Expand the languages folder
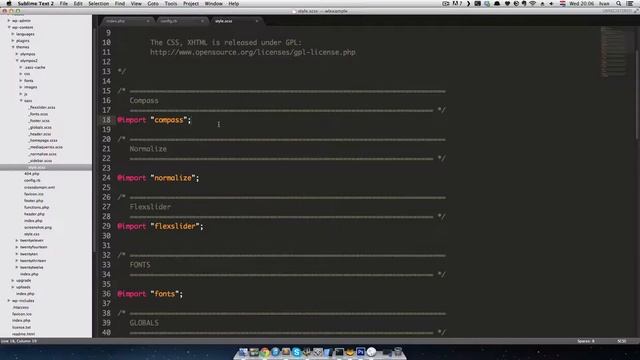 click(13, 34)
